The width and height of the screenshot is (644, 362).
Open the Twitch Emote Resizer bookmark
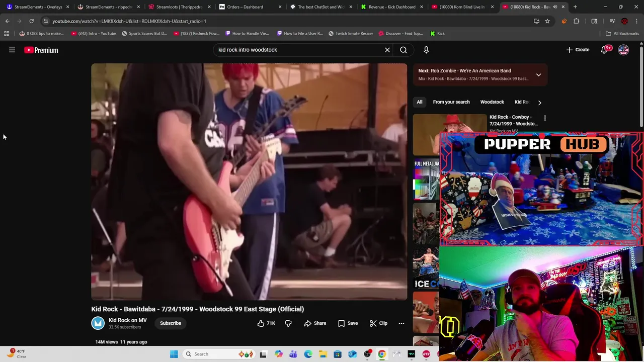click(351, 34)
